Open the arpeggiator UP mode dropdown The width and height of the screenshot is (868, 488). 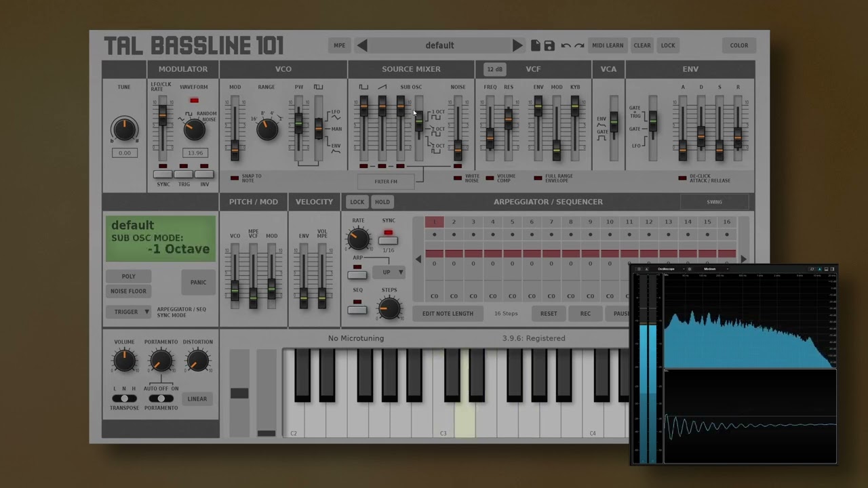[389, 272]
